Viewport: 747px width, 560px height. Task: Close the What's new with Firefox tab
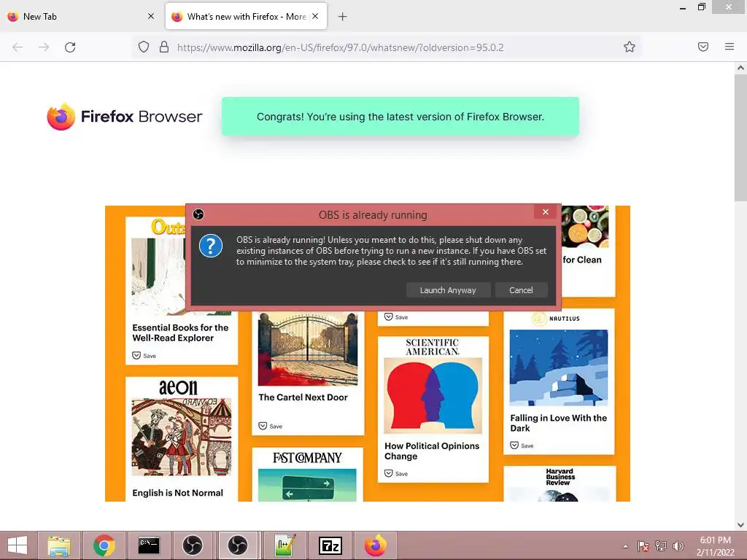pyautogui.click(x=315, y=16)
